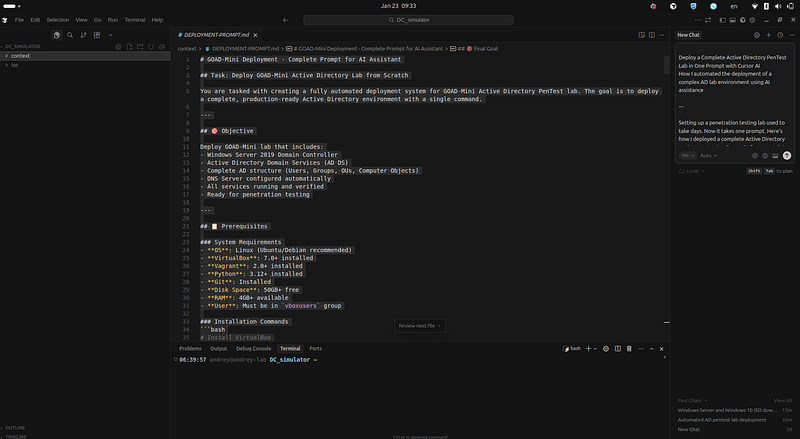Switch to the Problems panel tab

click(190, 349)
